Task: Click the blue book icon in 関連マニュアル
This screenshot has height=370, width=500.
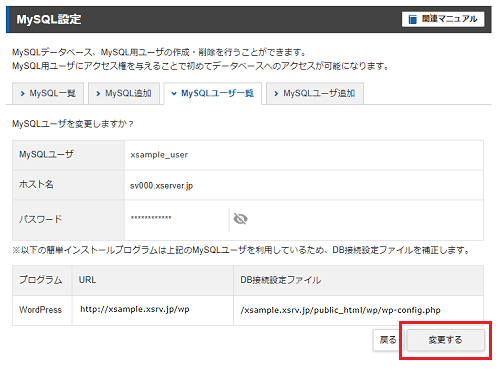Action: click(x=413, y=19)
